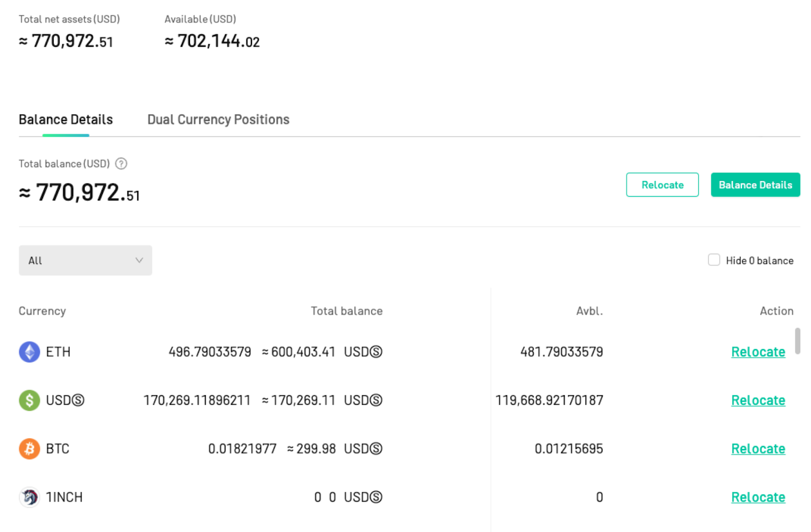Open the All currency filter dropdown
Image resolution: width=811 pixels, height=532 pixels.
pyautogui.click(x=85, y=260)
